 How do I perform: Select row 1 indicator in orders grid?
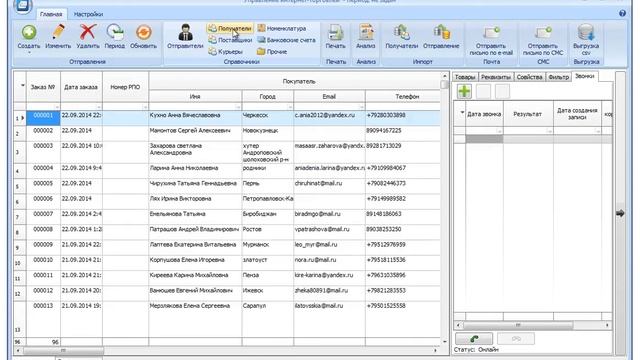(20, 118)
